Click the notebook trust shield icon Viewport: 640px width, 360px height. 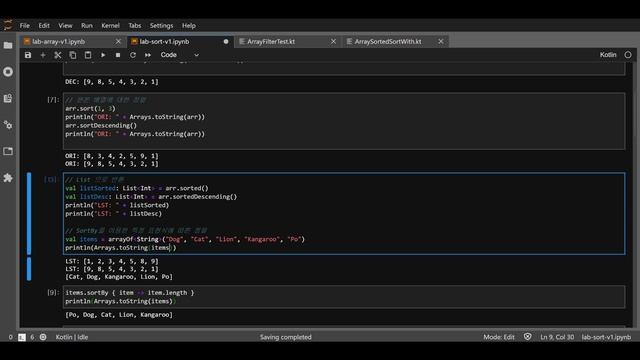tap(527, 337)
